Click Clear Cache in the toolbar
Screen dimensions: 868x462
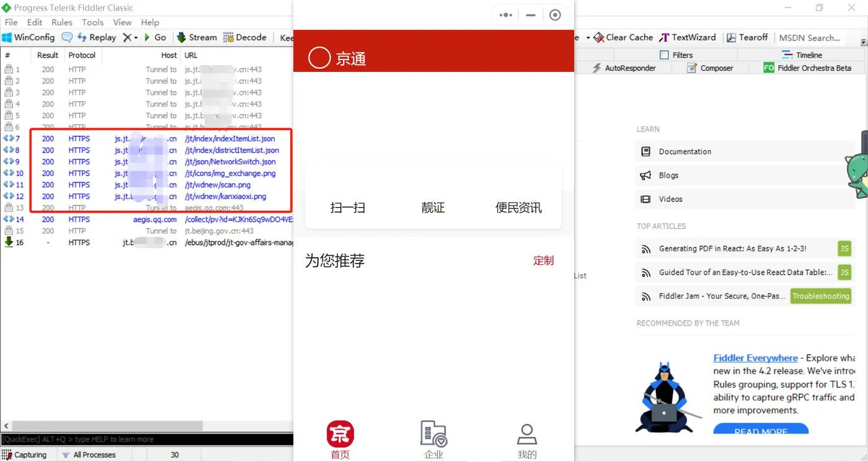pyautogui.click(x=624, y=37)
